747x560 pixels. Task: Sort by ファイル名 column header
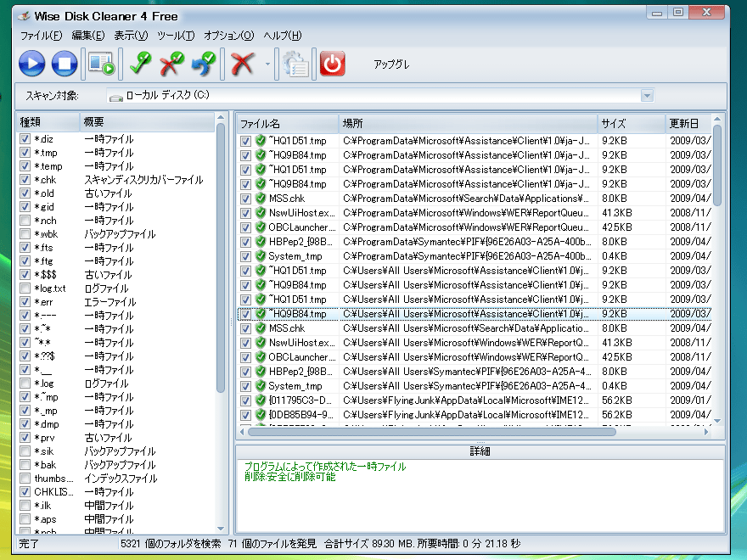point(288,124)
